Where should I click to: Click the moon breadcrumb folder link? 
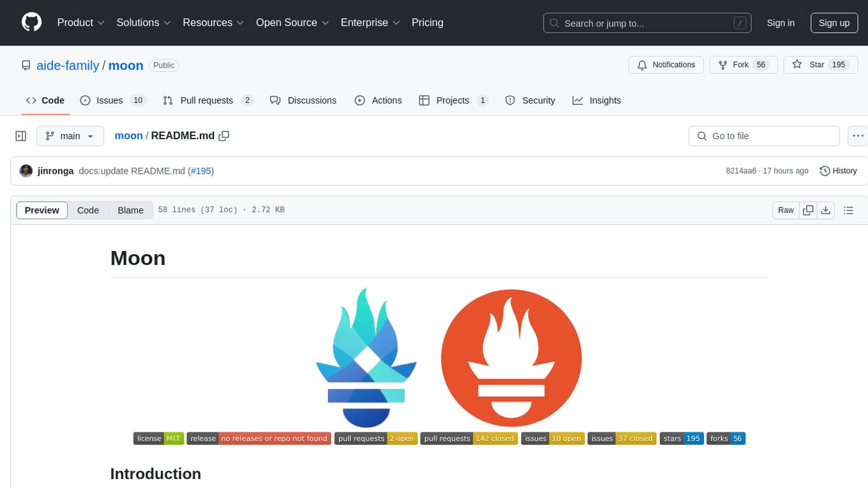pyautogui.click(x=129, y=135)
